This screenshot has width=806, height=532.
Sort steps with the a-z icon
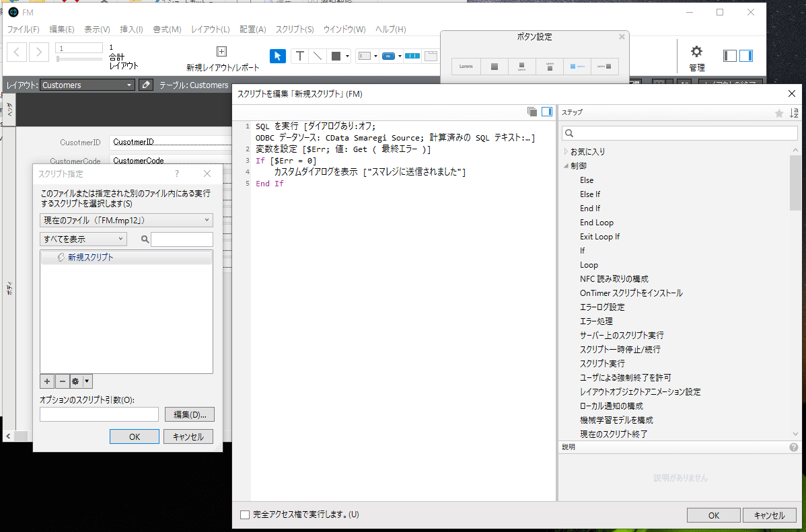(x=794, y=113)
